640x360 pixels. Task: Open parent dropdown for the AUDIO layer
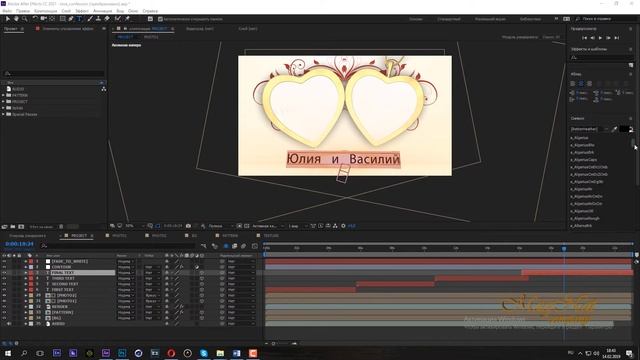pyautogui.click(x=240, y=324)
